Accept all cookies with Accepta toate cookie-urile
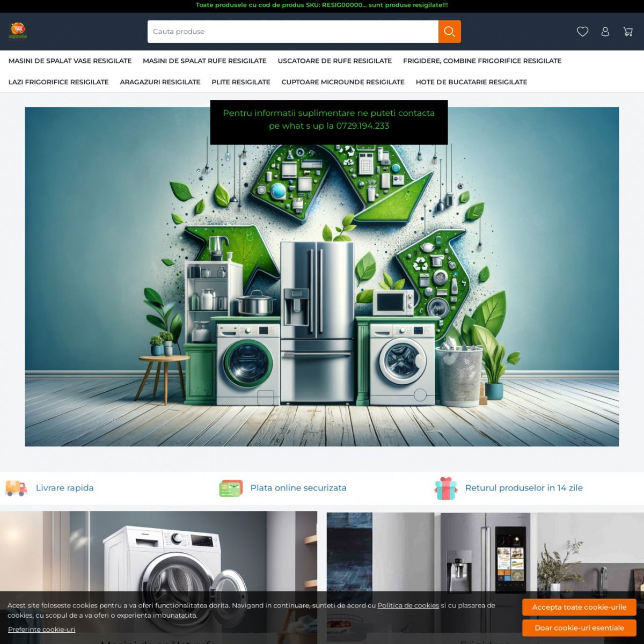 click(x=579, y=607)
